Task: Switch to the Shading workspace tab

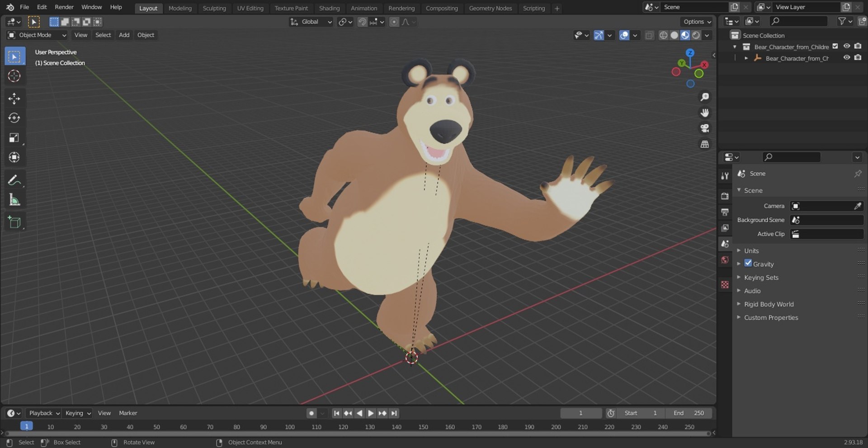Action: tap(329, 8)
